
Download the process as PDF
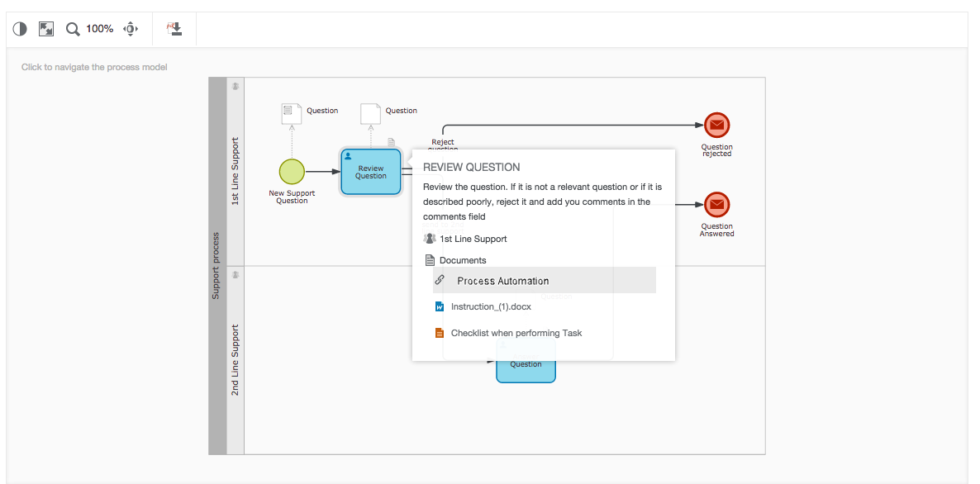coord(174,29)
